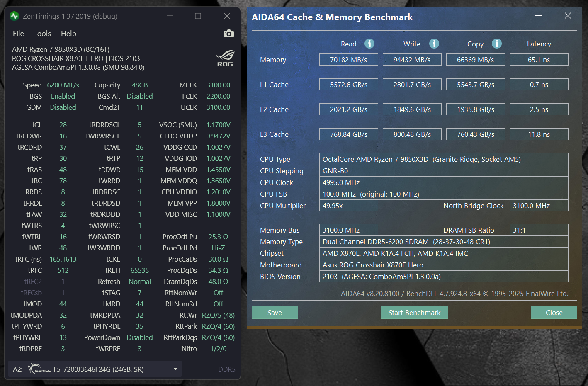
Task: Click the FCLK value 2200.00
Action: pyautogui.click(x=219, y=96)
